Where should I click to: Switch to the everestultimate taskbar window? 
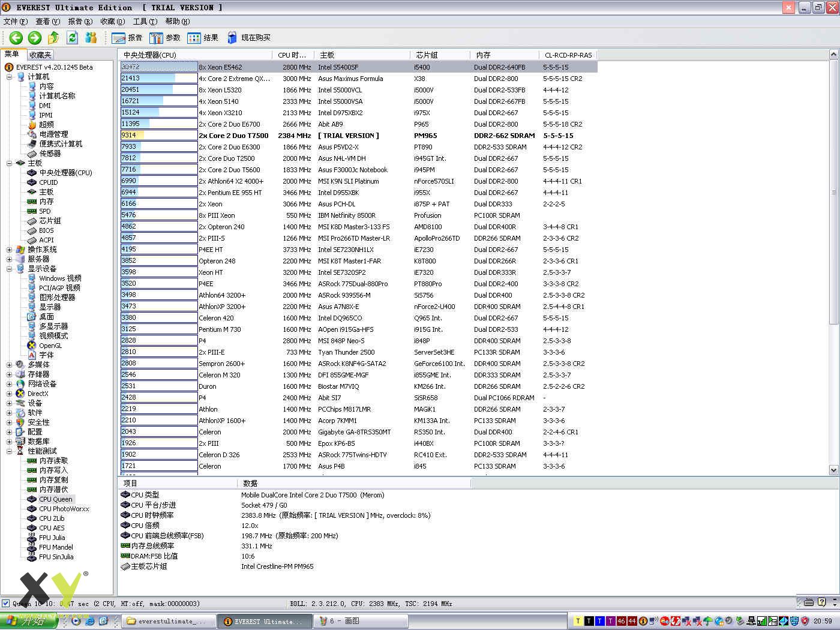point(168,621)
